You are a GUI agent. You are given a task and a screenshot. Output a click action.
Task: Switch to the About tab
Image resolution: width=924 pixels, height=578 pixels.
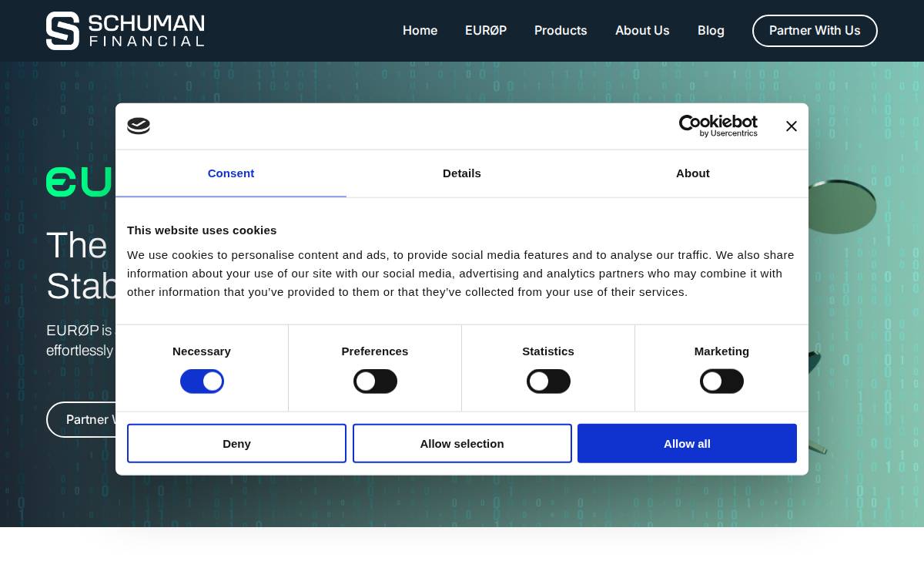coord(693,173)
